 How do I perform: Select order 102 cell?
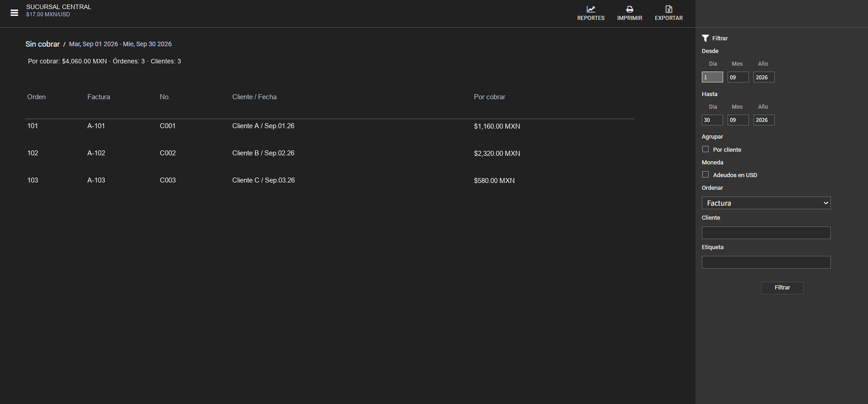[x=33, y=153]
